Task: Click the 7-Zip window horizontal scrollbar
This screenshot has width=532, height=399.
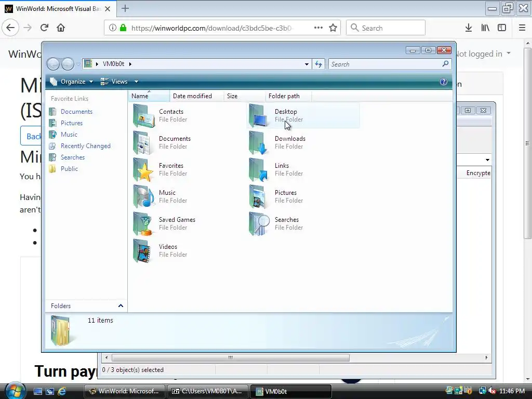Action: [230, 357]
